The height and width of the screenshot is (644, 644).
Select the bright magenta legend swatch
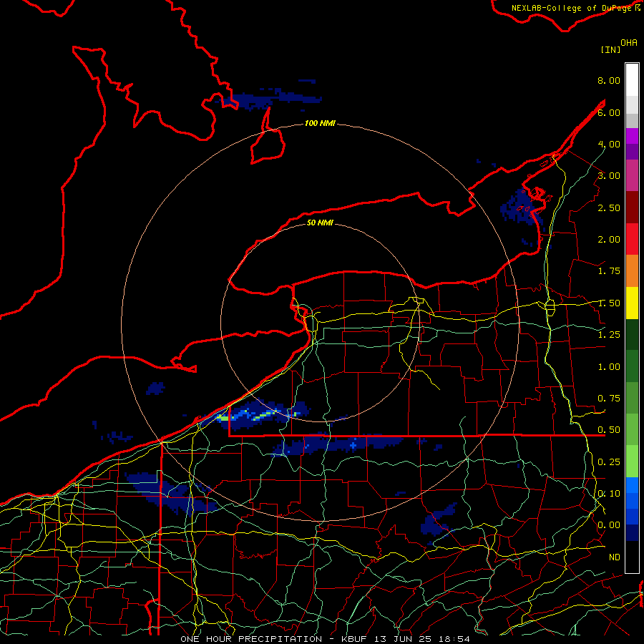[632, 136]
